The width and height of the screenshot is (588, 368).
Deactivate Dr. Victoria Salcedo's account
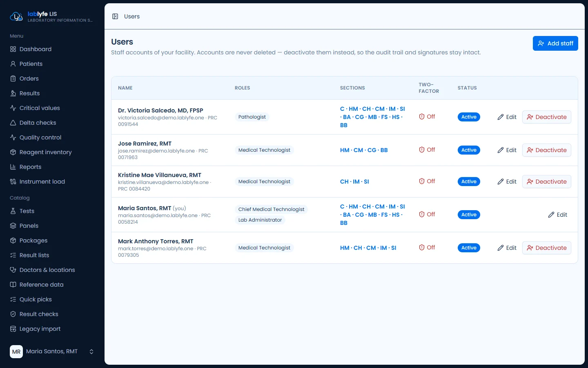point(547,117)
